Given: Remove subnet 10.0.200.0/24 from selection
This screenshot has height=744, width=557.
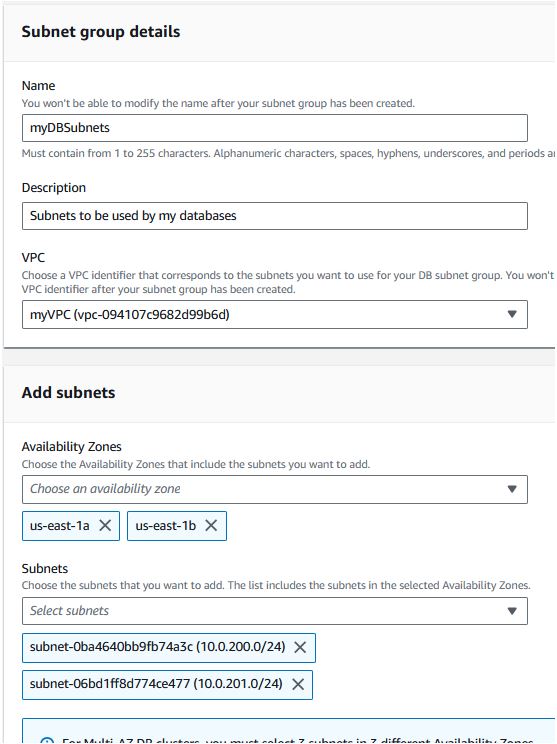Looking at the screenshot, I should pos(300,647).
